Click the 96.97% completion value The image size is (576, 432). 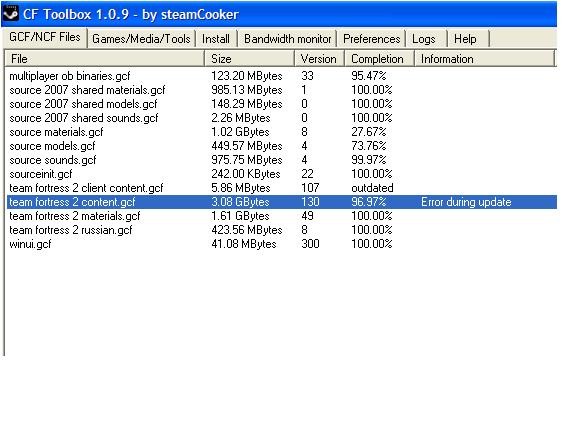click(368, 202)
